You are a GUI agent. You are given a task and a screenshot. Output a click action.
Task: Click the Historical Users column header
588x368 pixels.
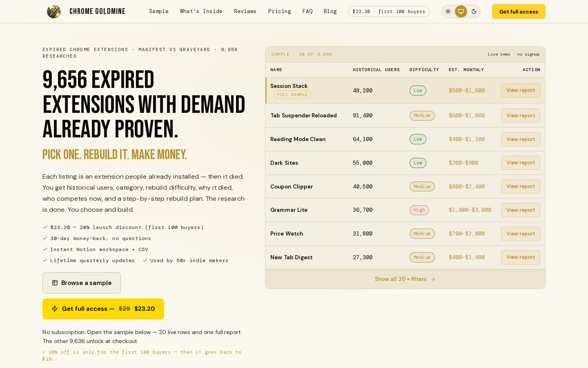[376, 70]
